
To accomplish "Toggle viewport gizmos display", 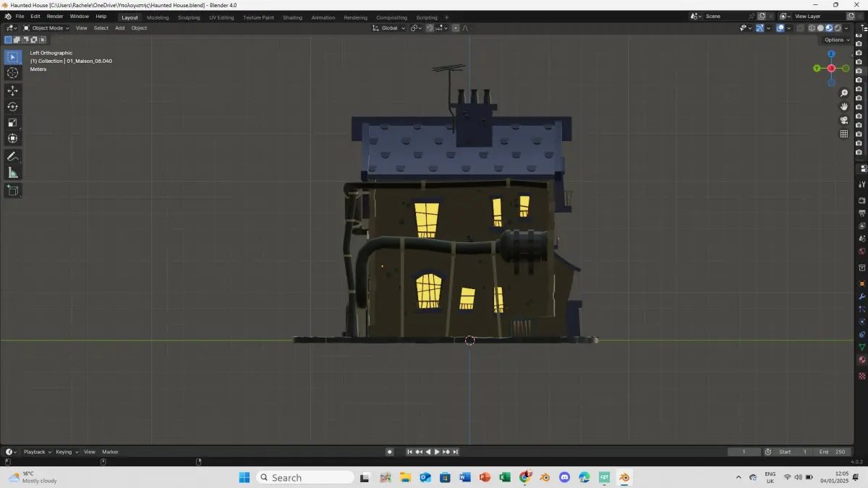I will 760,28.
